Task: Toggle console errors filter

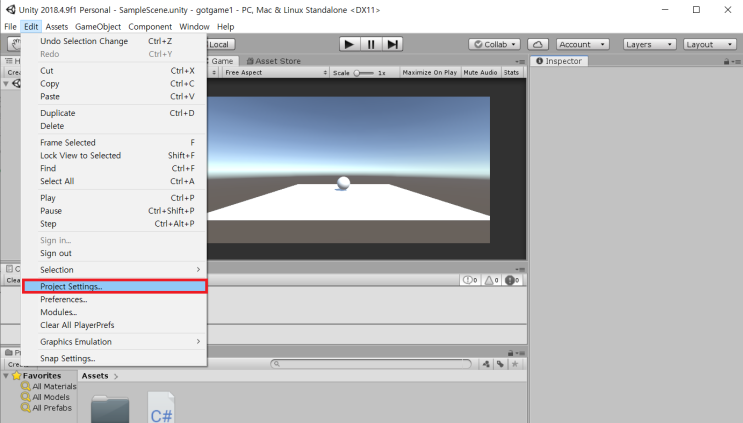Action: tap(512, 280)
